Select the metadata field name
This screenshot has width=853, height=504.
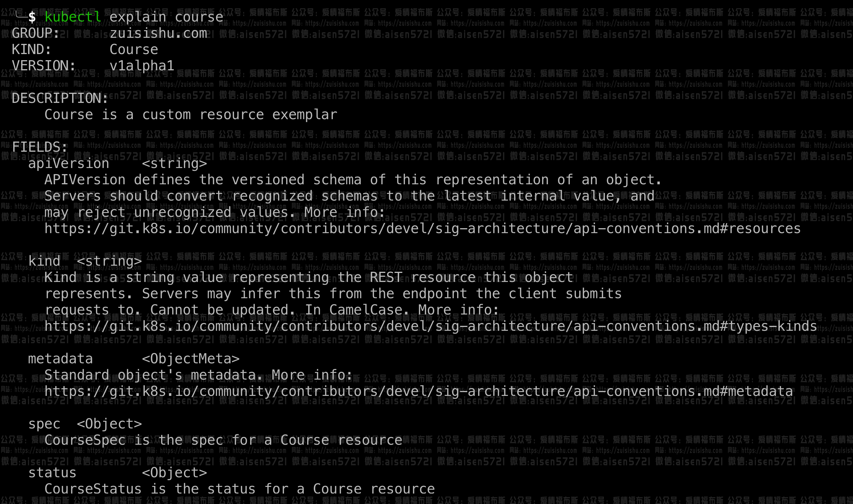coord(60,359)
